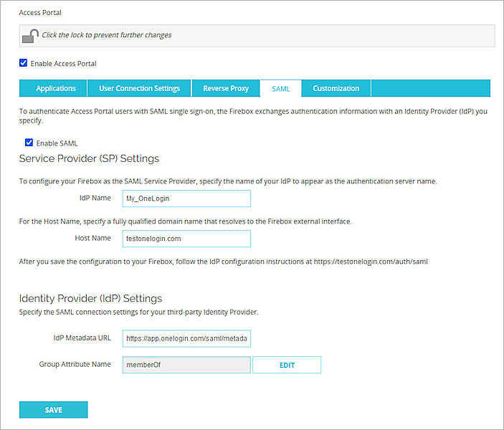Click the IdP Name label
Screen dimensions: 504x430
click(x=95, y=198)
